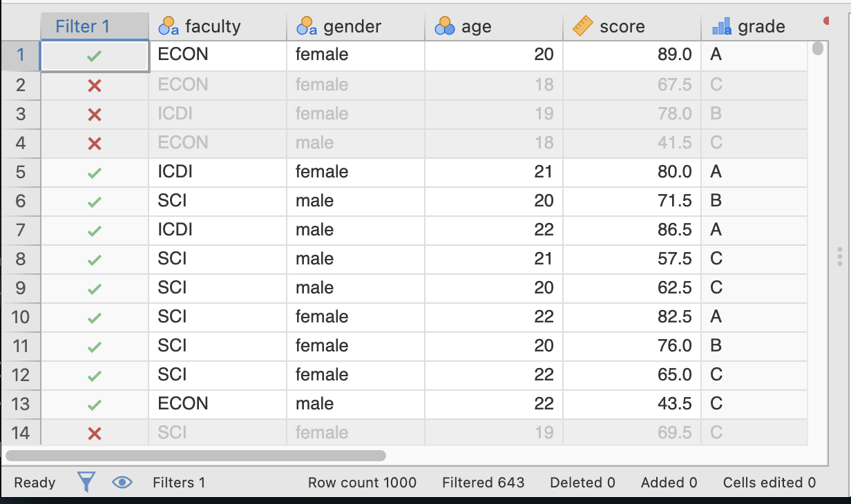Click the ordinal bar icon beside grade

721,27
